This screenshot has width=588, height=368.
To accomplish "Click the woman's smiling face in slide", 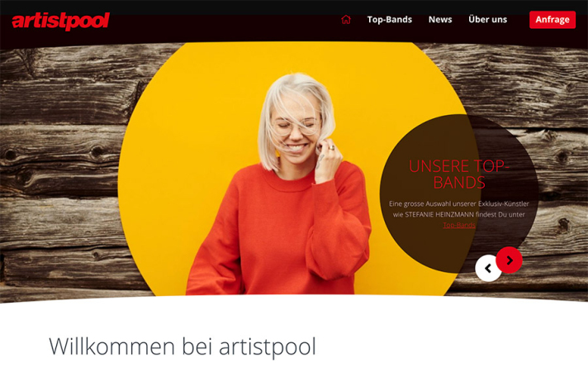I will [x=296, y=131].
